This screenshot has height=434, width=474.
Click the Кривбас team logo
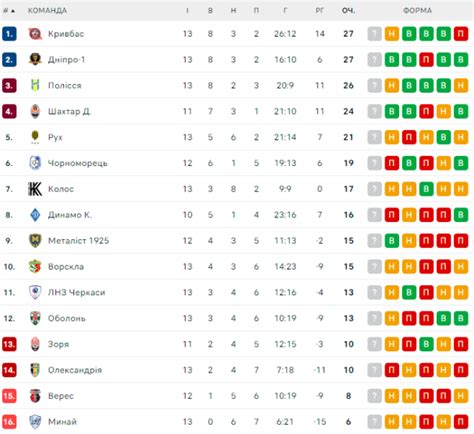tap(35, 34)
